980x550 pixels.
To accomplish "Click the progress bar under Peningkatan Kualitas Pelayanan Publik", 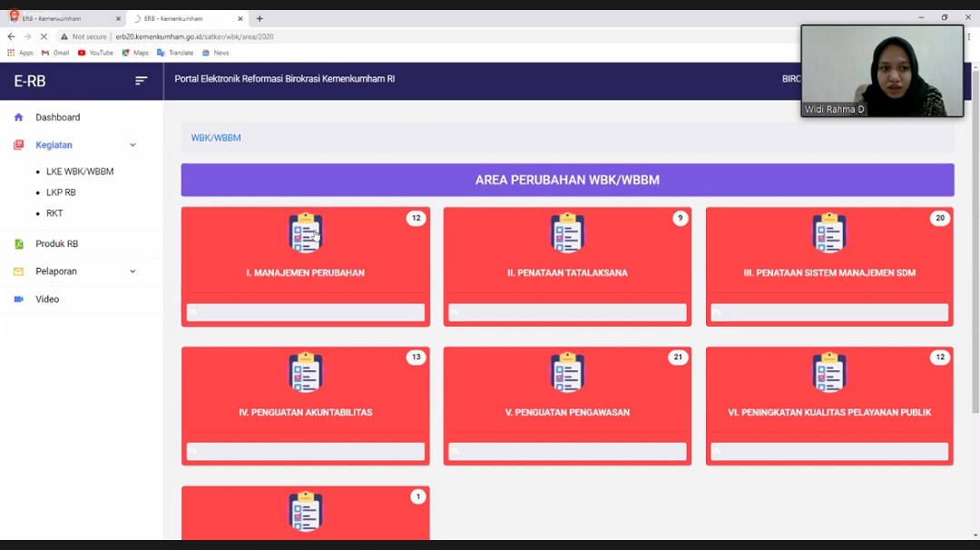I will click(828, 451).
